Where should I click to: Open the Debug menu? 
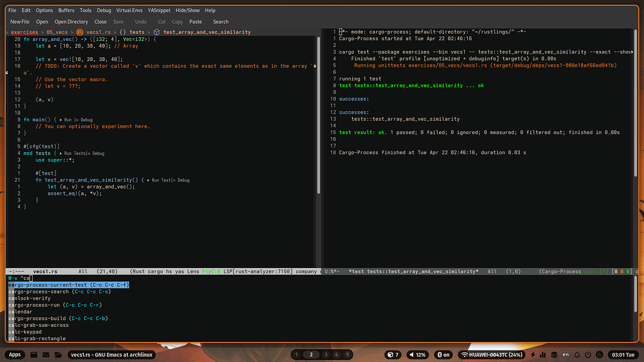[103, 9]
